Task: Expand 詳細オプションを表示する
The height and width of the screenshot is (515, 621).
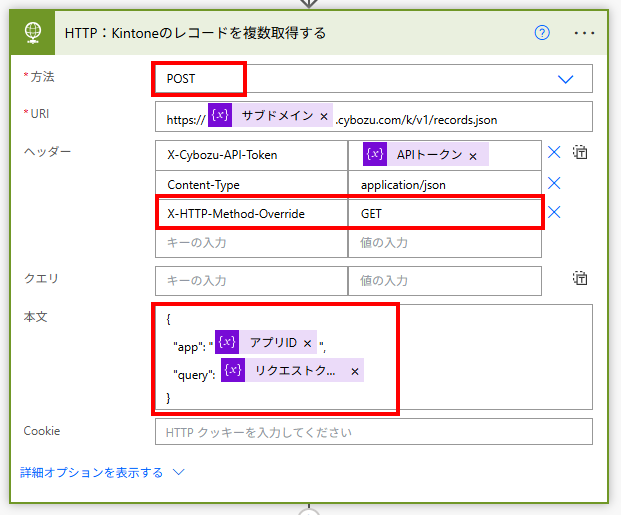Action: (x=91, y=472)
